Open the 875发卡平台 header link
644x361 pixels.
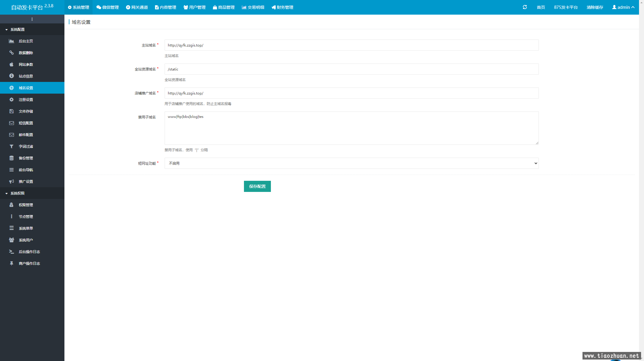[x=566, y=7]
